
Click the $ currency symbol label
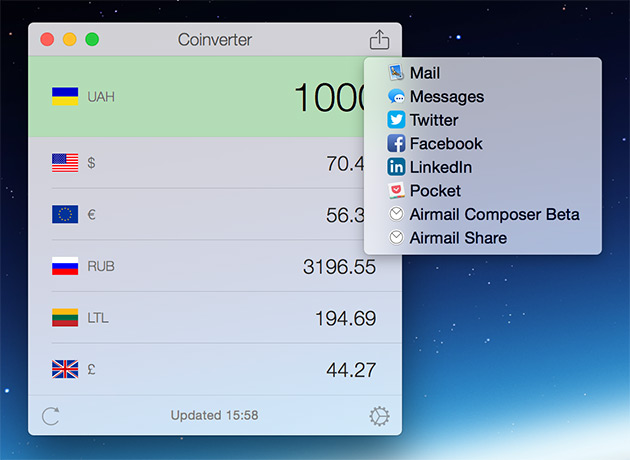point(91,163)
